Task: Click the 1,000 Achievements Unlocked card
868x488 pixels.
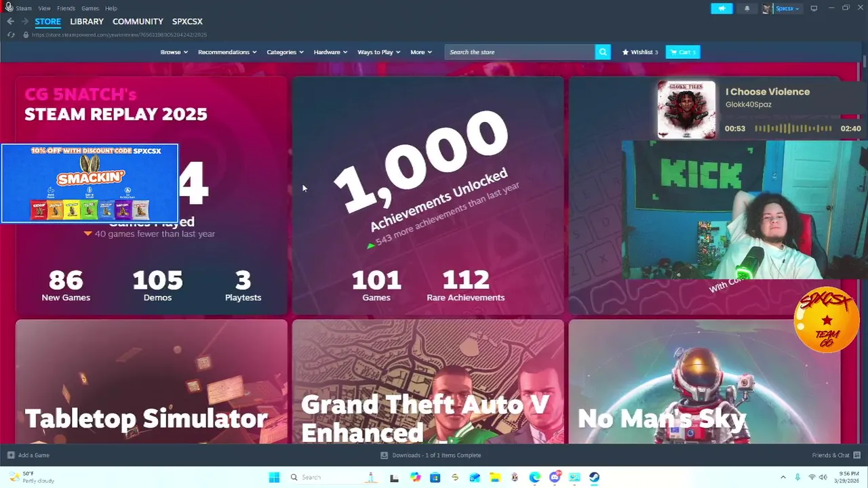Action: pyautogui.click(x=428, y=195)
